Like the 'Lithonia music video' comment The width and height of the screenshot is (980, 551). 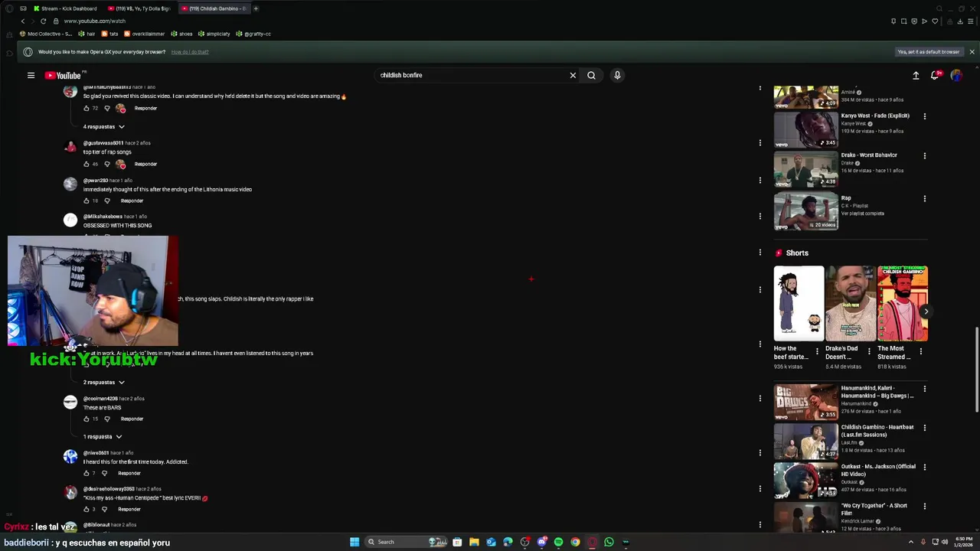pos(87,201)
